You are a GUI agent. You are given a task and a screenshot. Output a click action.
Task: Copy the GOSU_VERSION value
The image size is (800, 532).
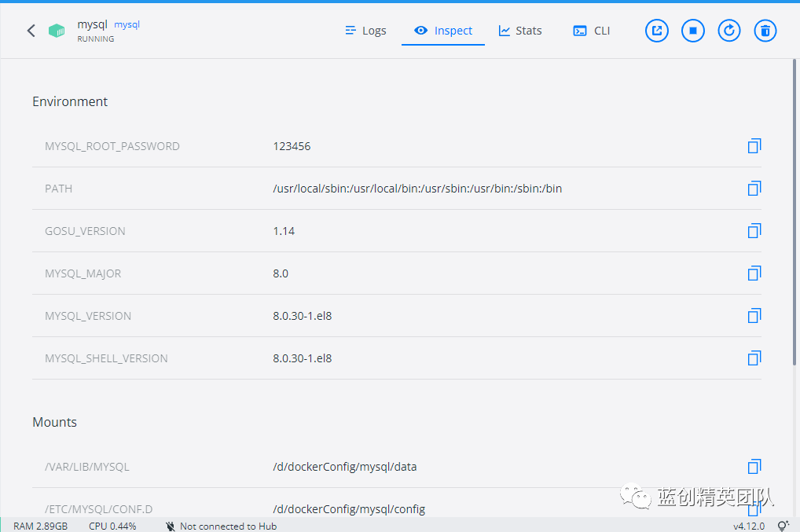[754, 230]
